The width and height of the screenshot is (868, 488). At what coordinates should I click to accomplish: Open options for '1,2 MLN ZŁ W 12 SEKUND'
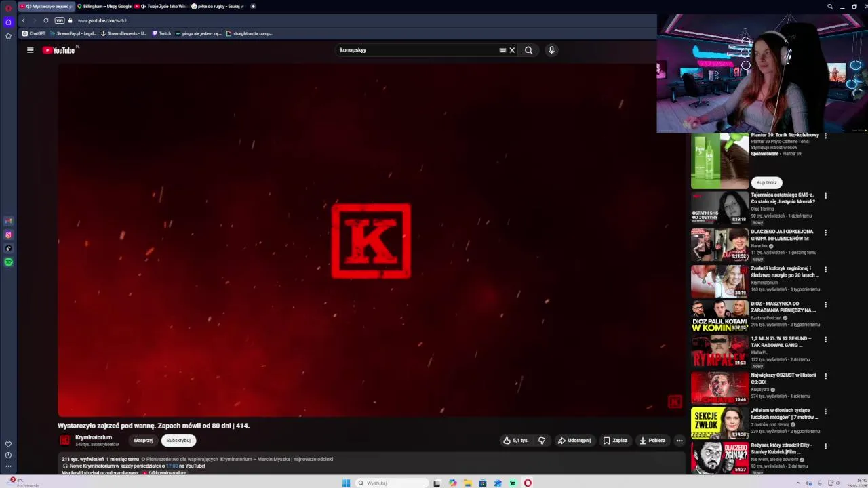825,340
